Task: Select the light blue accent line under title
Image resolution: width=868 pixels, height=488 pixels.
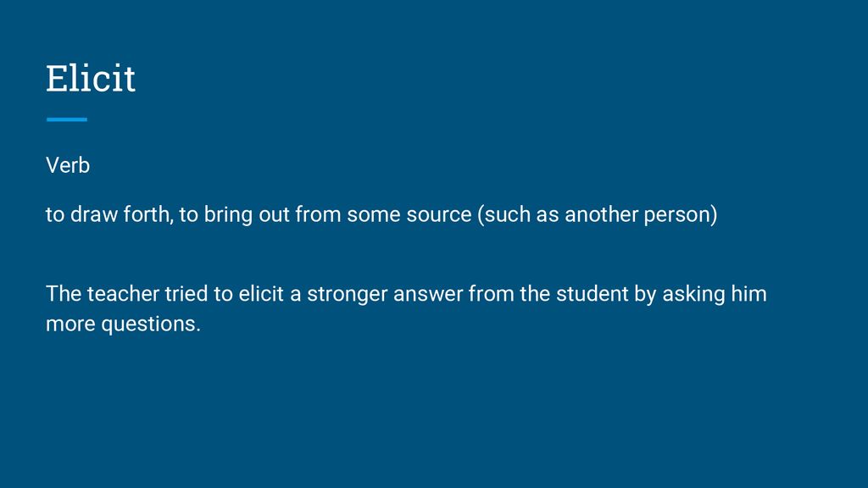Action: [67, 119]
